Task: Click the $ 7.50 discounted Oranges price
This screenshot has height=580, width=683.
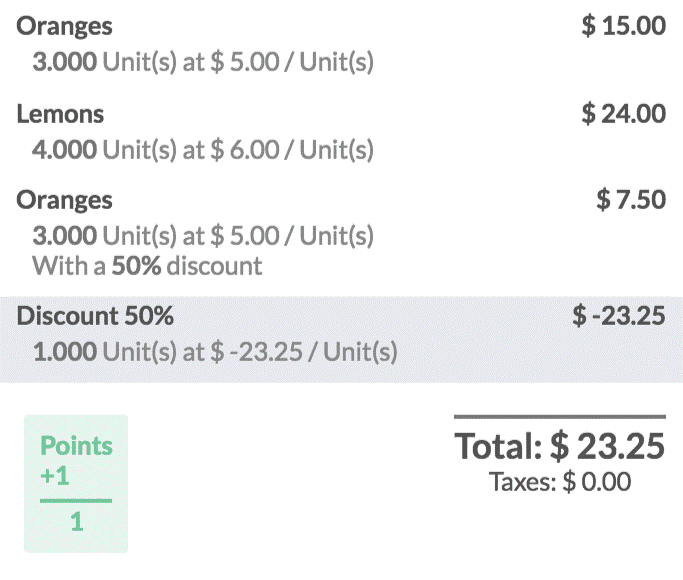Action: point(630,201)
